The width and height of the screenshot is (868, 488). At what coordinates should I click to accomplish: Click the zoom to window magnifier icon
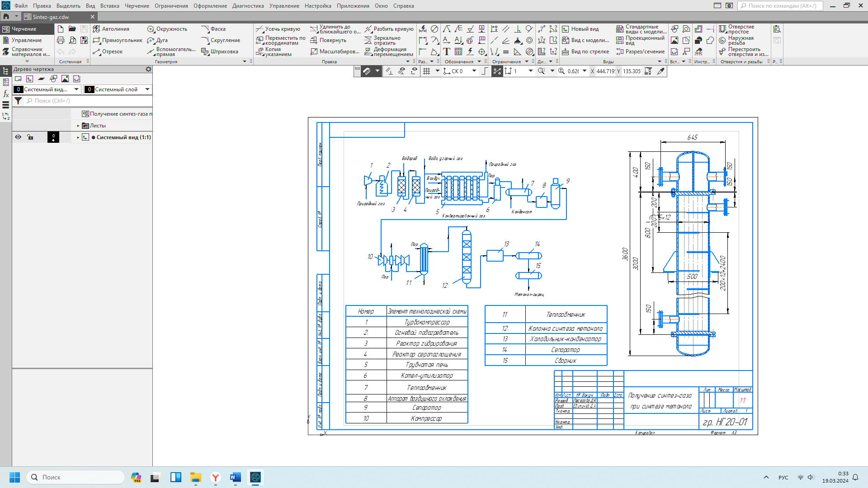click(541, 71)
